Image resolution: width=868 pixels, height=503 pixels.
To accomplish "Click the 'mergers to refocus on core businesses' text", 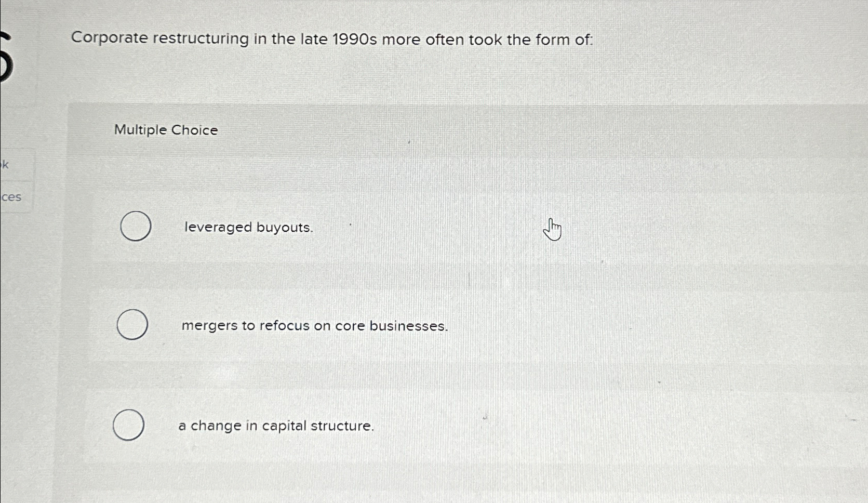I will tap(315, 326).
